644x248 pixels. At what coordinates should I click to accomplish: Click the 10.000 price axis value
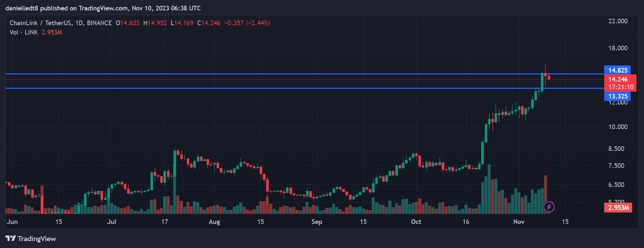pyautogui.click(x=618, y=127)
